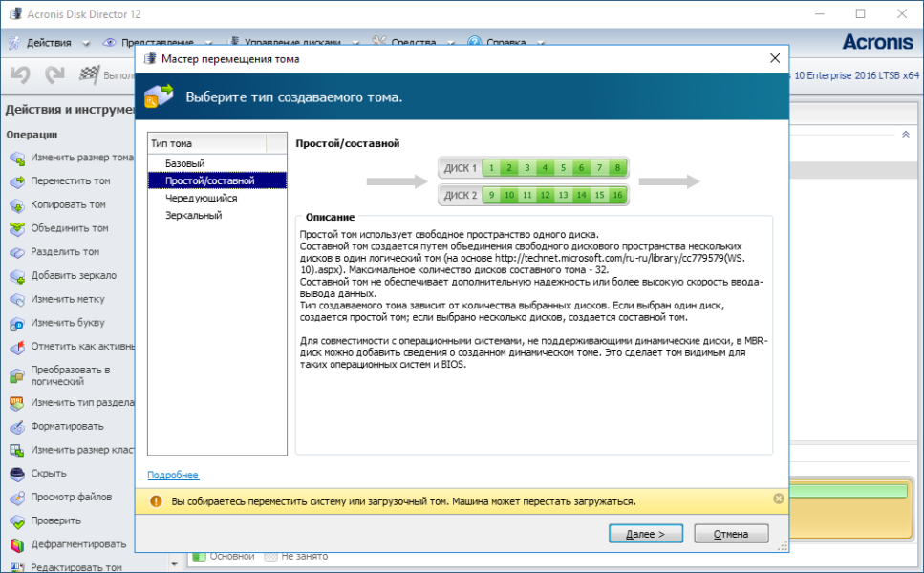
Task: Click the Move volume icon (Переместить том)
Action: click(16, 181)
